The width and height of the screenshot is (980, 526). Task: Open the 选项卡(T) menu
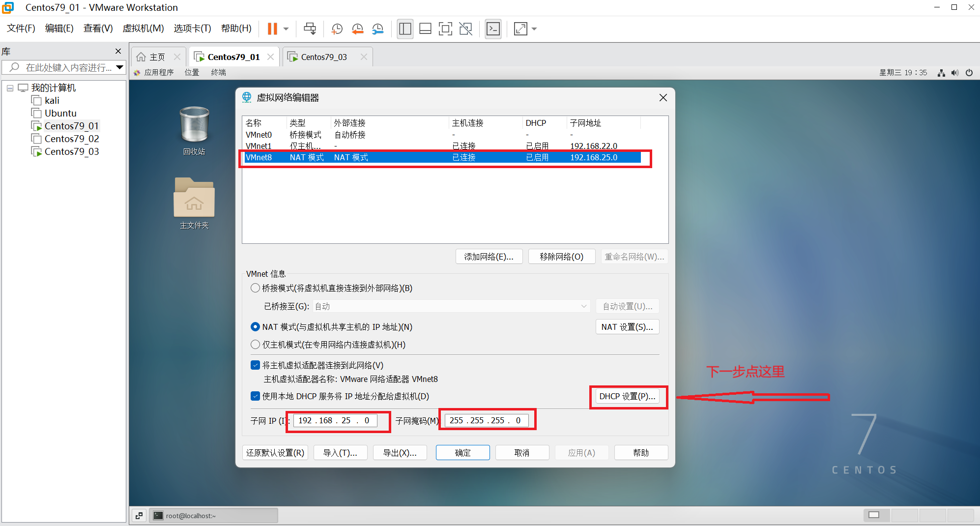pyautogui.click(x=192, y=29)
